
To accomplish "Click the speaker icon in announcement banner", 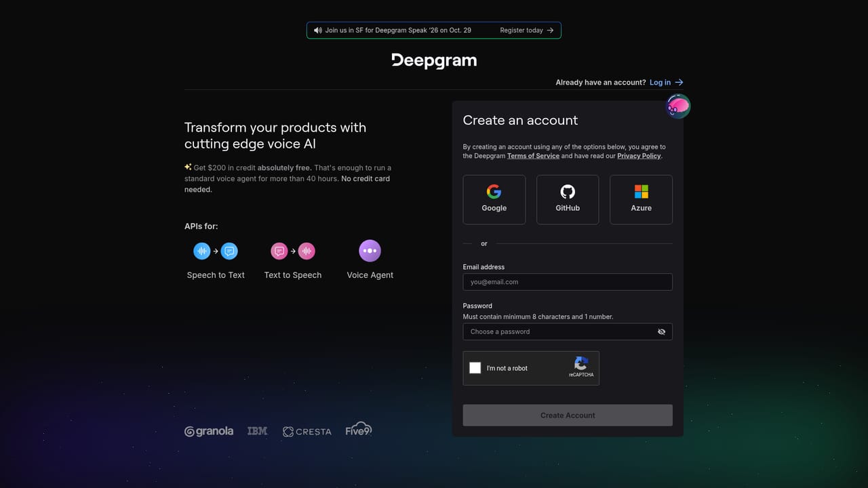I will (318, 30).
